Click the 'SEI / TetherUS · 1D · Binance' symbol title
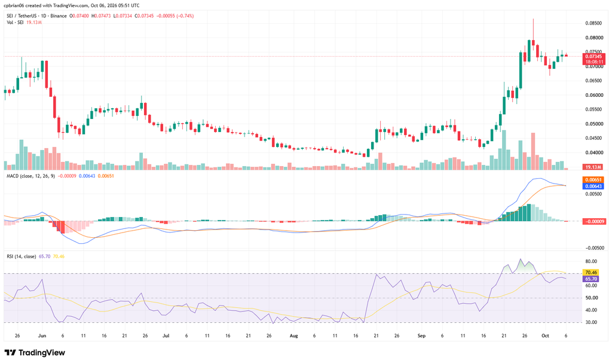612x364 pixels. click(36, 16)
